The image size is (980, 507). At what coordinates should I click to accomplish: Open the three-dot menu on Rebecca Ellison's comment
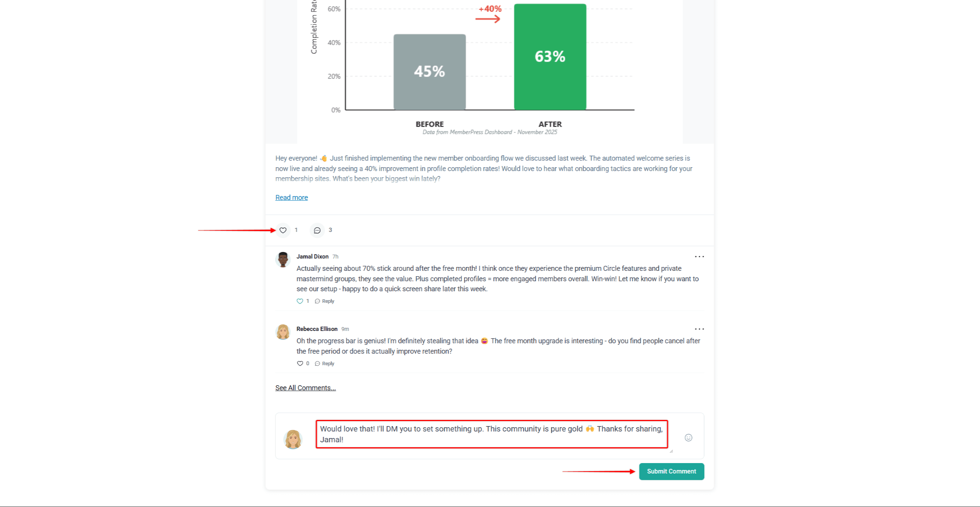pyautogui.click(x=699, y=329)
